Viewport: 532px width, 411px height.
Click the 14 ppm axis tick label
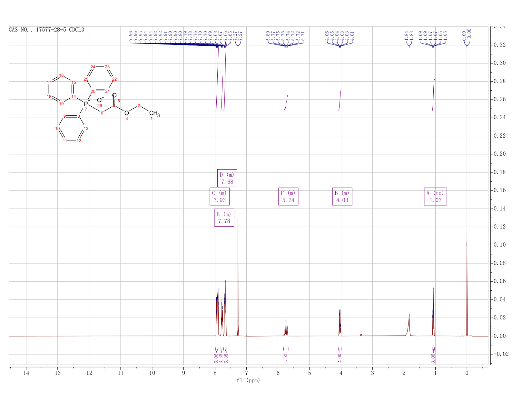click(x=26, y=373)
